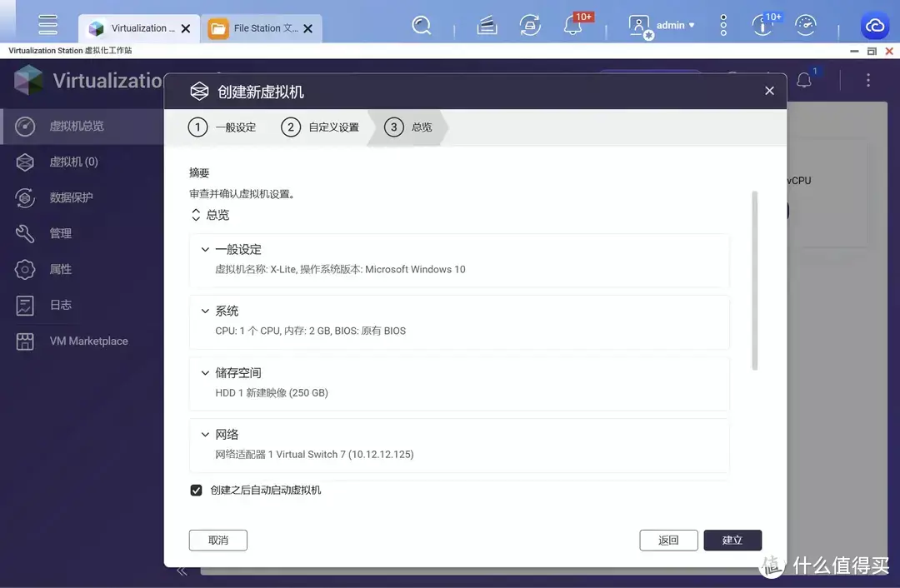
Task: Open 日志 in the sidebar
Action: 82,305
